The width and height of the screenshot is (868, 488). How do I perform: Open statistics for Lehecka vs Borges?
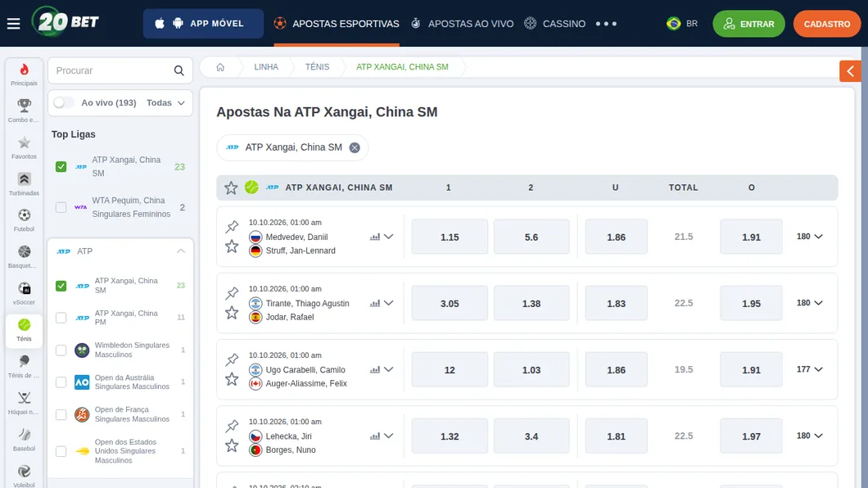point(375,436)
